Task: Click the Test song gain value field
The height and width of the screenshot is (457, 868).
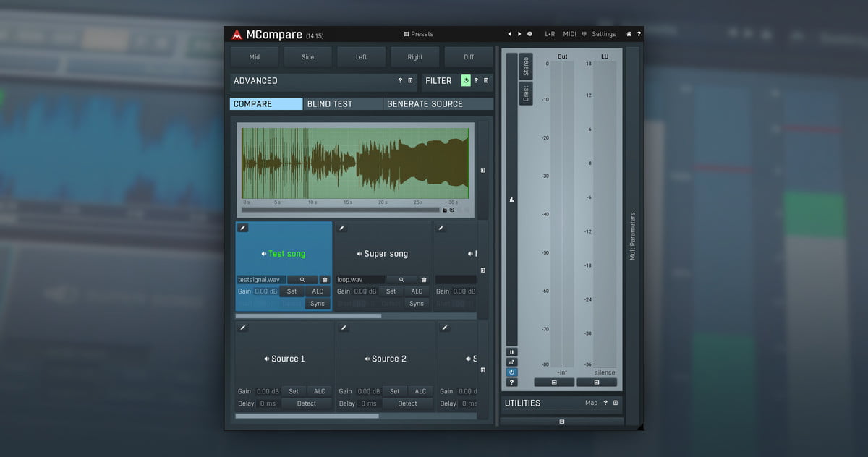Action: pyautogui.click(x=265, y=291)
